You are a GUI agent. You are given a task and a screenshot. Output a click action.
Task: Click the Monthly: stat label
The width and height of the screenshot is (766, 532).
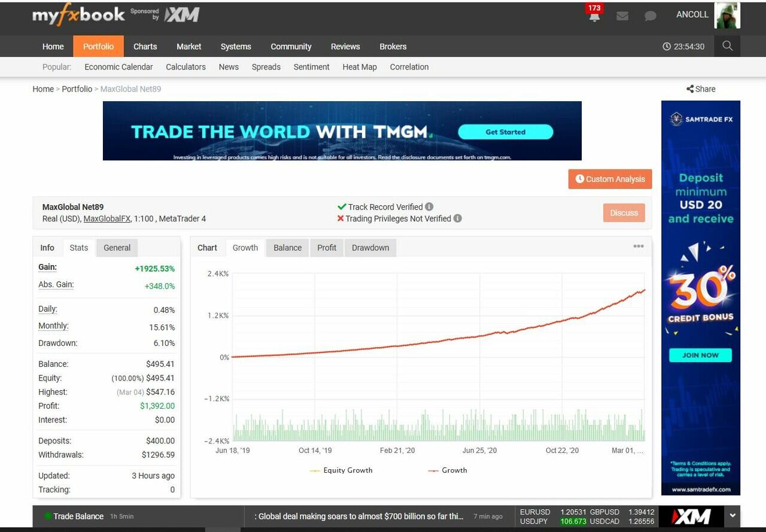point(54,326)
